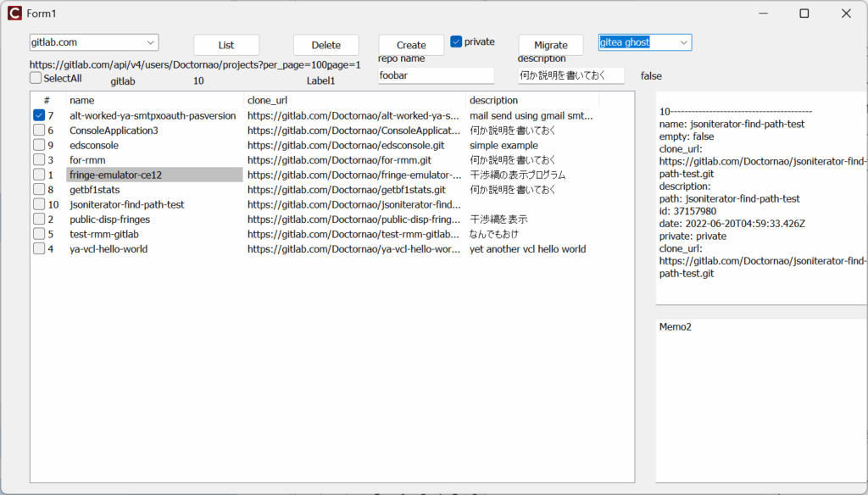
Task: Click the Migrate button
Action: pyautogui.click(x=550, y=45)
